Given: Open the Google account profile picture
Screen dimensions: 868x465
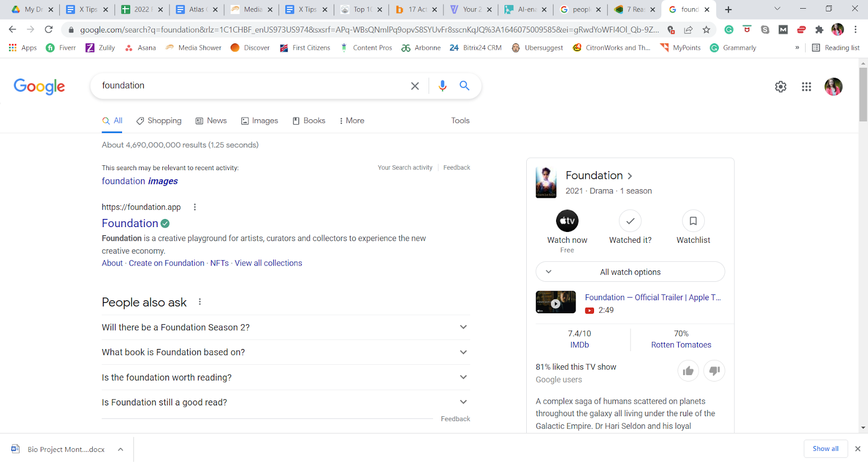Looking at the screenshot, I should (x=833, y=87).
